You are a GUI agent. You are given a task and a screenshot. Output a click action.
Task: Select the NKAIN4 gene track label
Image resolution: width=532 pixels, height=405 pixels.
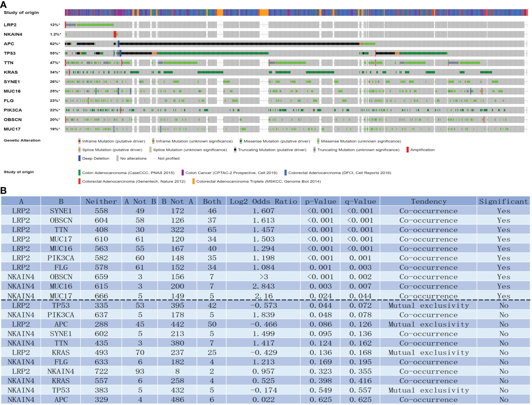tap(13, 34)
